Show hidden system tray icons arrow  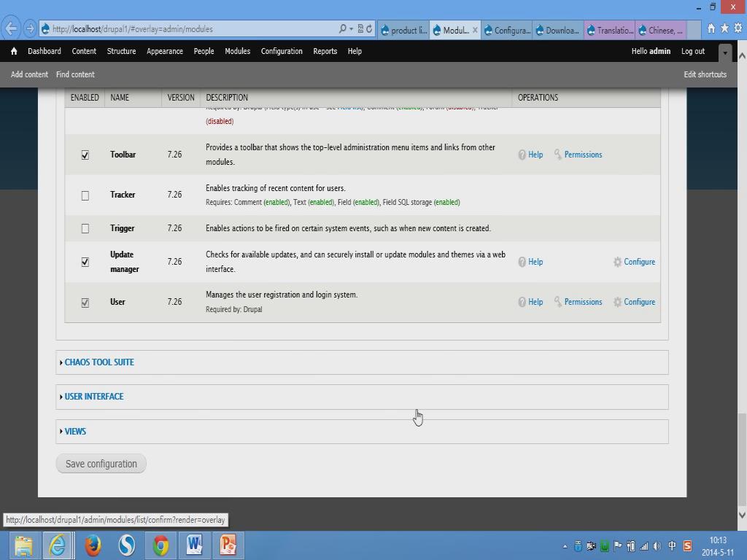[x=565, y=547]
